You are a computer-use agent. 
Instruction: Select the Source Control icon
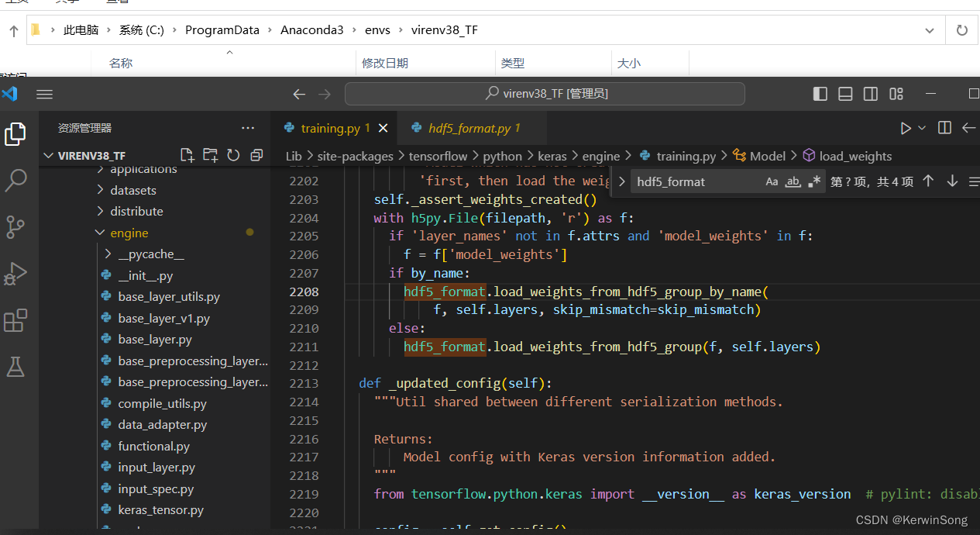coord(15,226)
